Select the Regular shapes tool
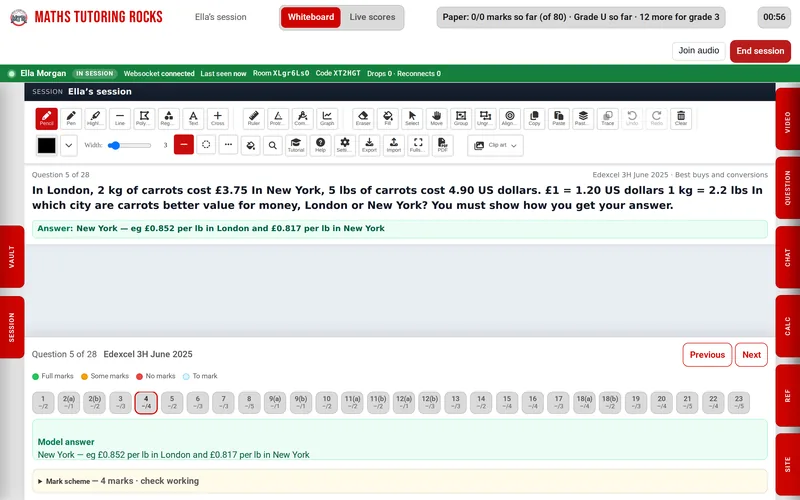Screen dimensions: 800x500 (169, 118)
